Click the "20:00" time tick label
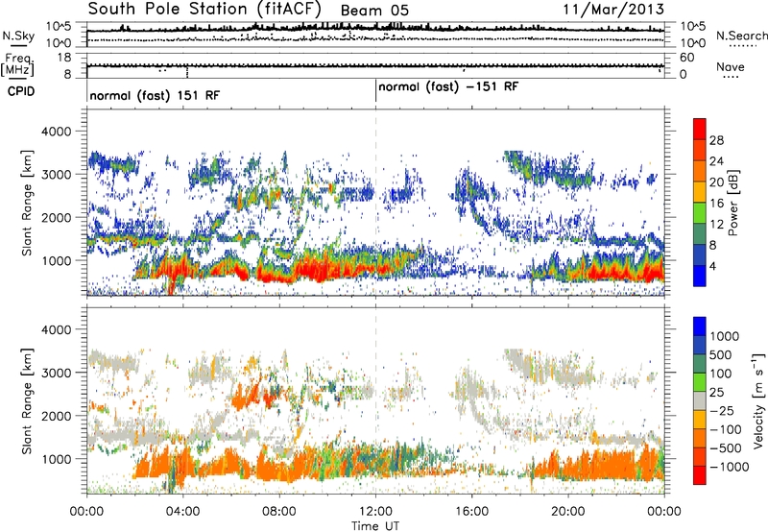The width and height of the screenshot is (768, 532). [568, 512]
